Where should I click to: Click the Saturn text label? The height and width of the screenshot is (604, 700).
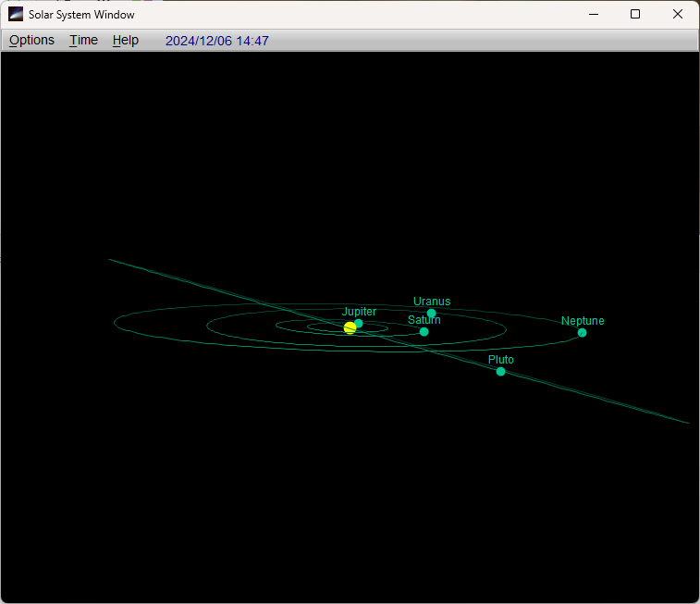(x=424, y=320)
